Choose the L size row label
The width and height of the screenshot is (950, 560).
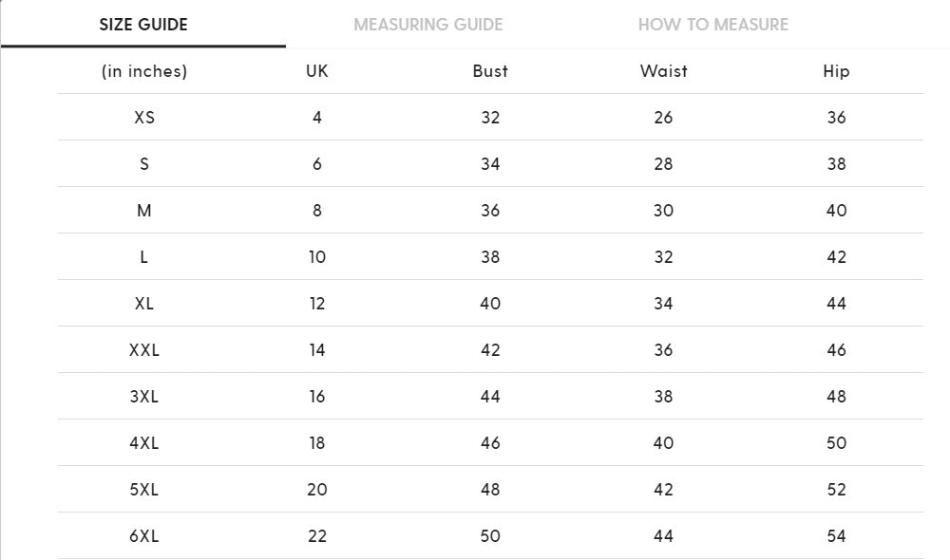coord(144,257)
